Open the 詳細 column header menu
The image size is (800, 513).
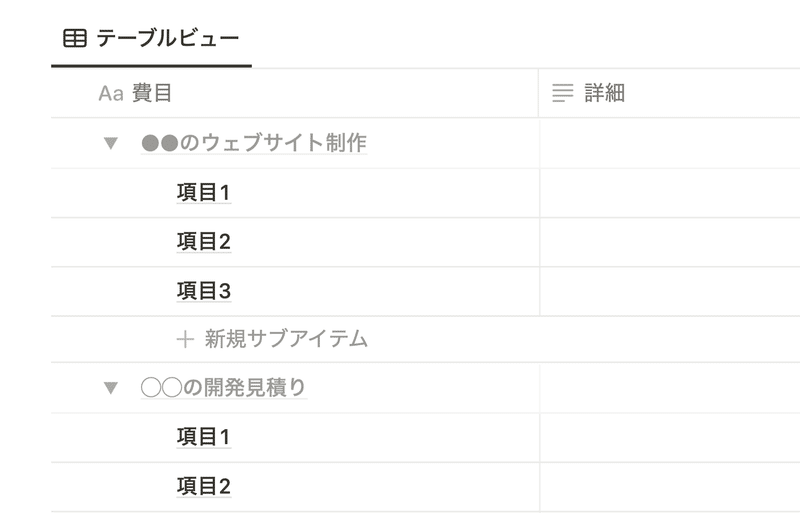click(669, 93)
